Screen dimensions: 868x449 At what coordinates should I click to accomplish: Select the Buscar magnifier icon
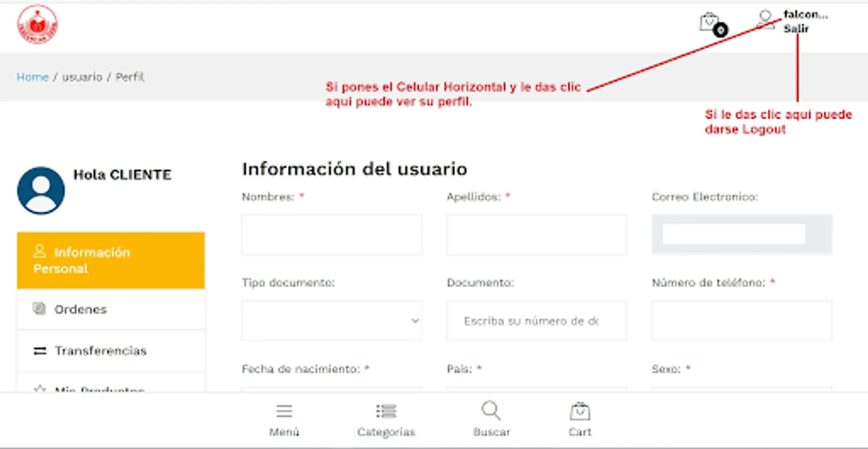491,411
